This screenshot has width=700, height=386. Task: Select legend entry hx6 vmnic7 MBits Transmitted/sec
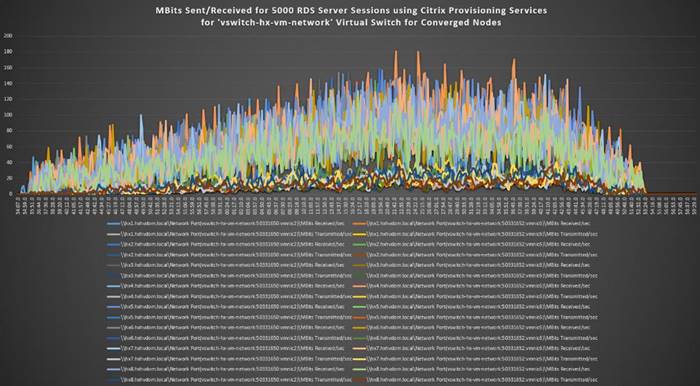click(x=475, y=338)
